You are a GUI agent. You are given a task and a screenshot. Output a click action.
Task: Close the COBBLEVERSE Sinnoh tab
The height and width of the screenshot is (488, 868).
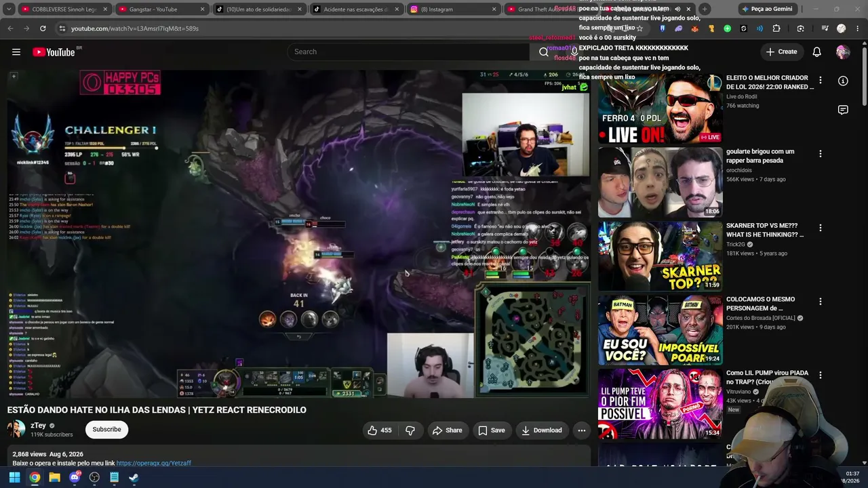pos(104,9)
